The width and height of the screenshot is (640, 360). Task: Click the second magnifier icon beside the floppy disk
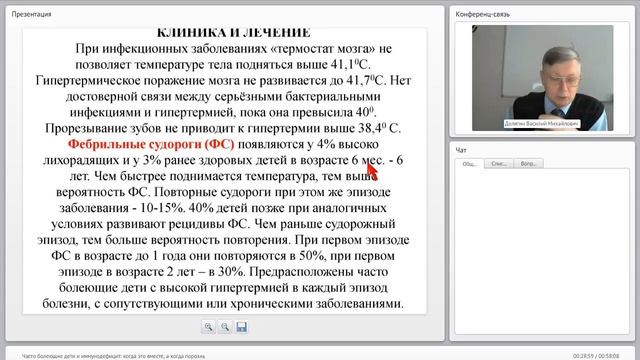pyautogui.click(x=225, y=327)
